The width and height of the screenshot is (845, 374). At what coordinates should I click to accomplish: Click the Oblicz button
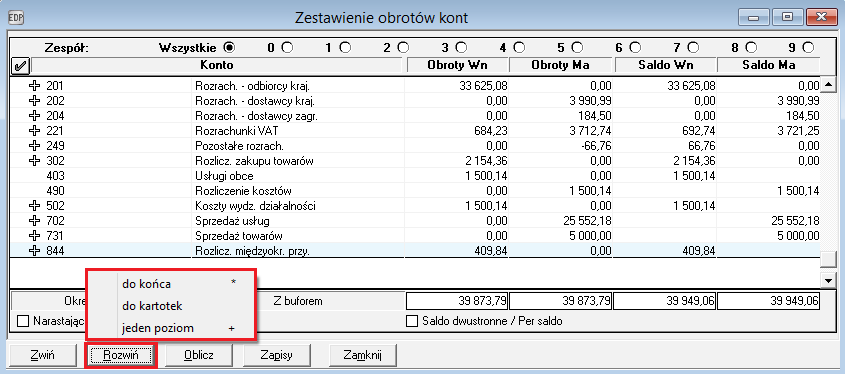[x=199, y=355]
